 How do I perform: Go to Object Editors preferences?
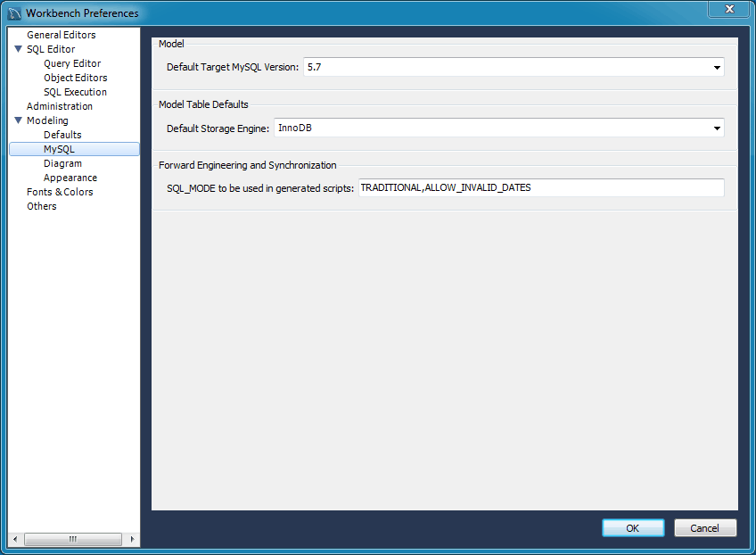[x=76, y=78]
